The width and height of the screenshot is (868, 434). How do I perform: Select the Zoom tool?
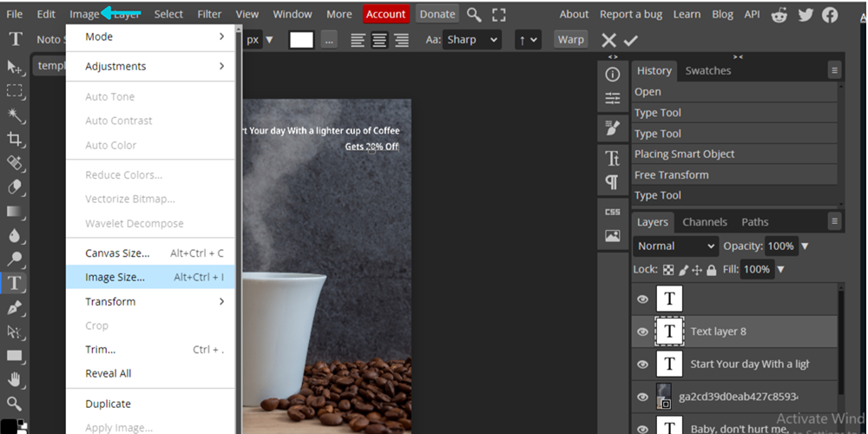click(x=14, y=404)
